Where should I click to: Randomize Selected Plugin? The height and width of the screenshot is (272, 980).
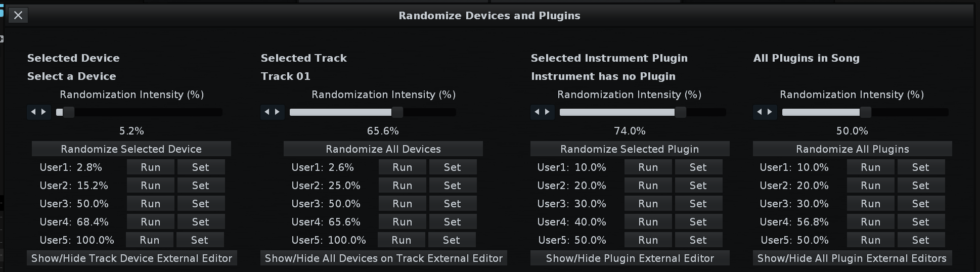click(x=630, y=149)
